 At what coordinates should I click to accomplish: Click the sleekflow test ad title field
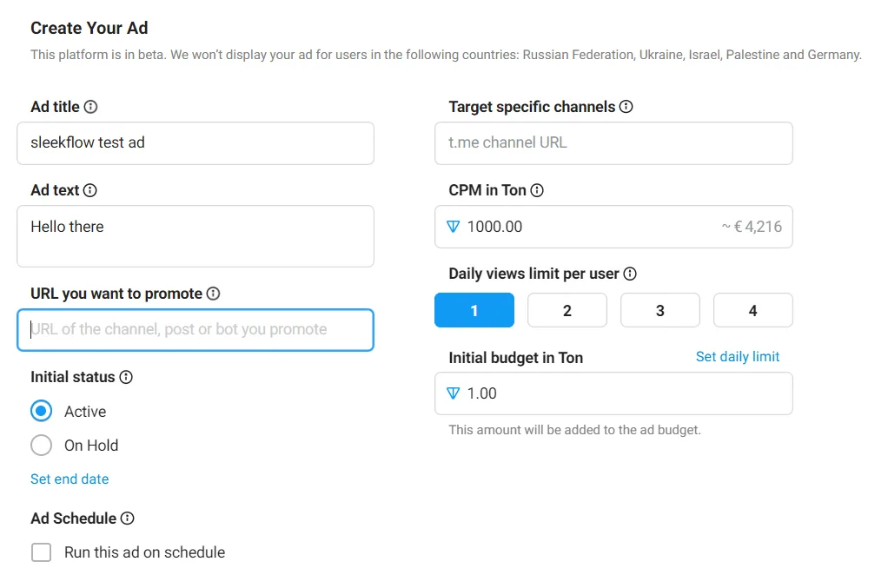click(195, 143)
